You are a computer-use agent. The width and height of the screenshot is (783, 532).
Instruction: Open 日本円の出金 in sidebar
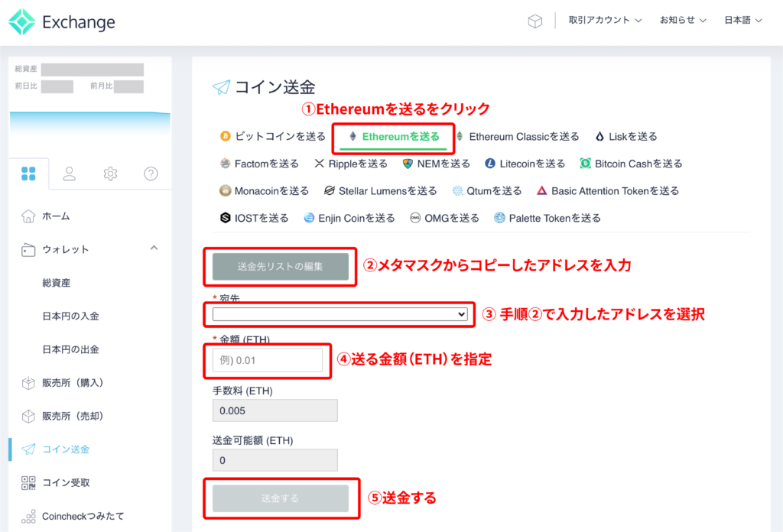point(71,349)
